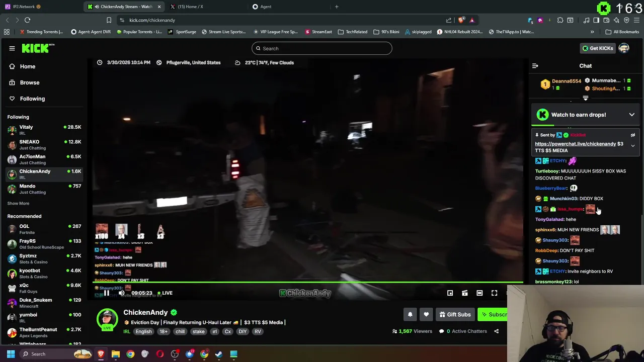Click Get KICKs button
Image resolution: width=644 pixels, height=362 pixels.
pos(598,48)
